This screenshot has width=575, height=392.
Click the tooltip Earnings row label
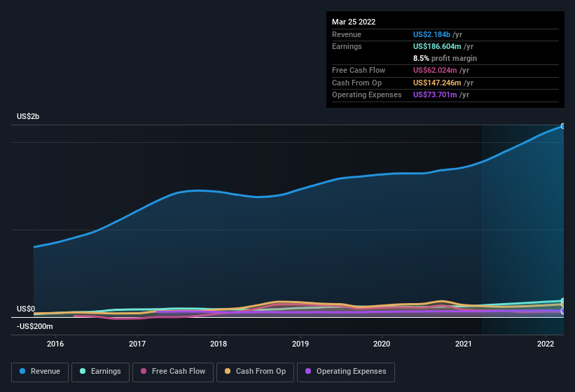pyautogui.click(x=347, y=46)
